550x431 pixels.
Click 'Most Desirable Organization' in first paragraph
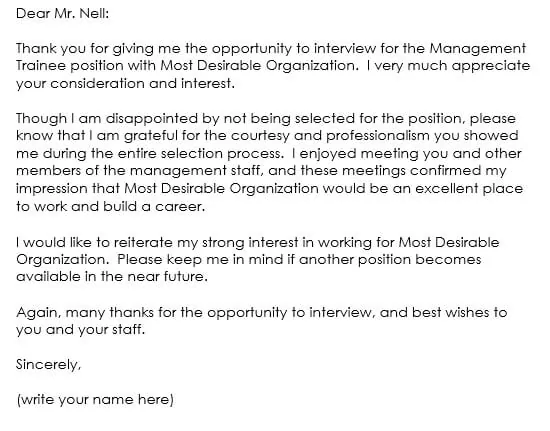coord(257,66)
